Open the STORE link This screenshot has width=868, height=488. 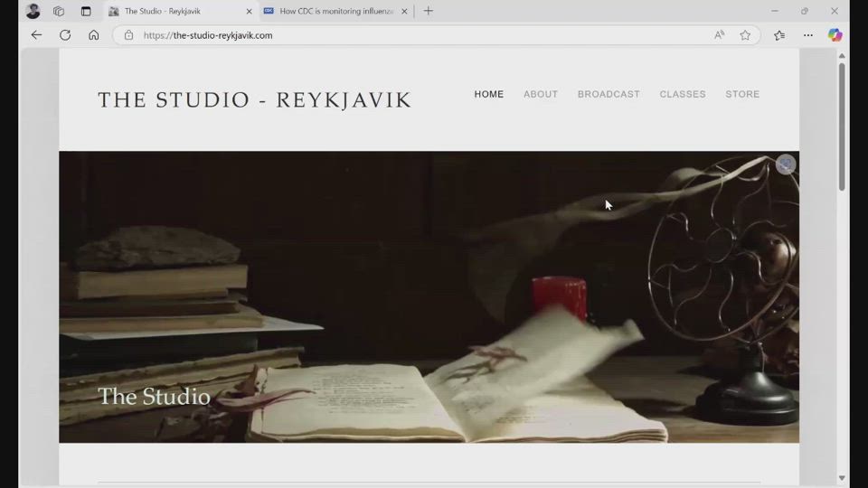(742, 94)
